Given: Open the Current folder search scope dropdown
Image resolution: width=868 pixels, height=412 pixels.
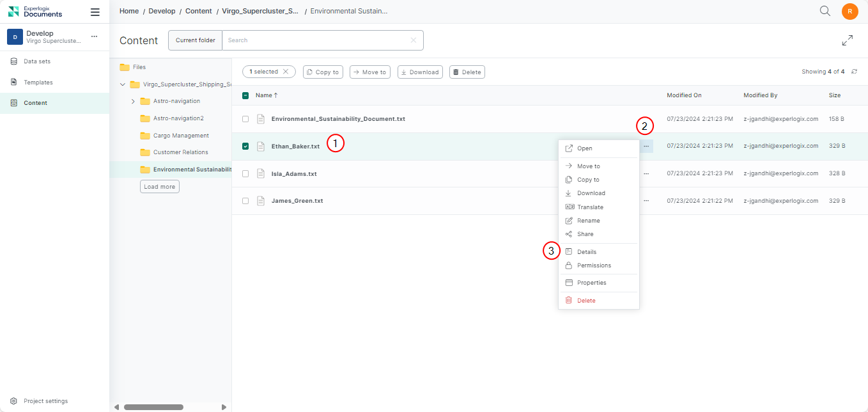Looking at the screenshot, I should pyautogui.click(x=195, y=40).
